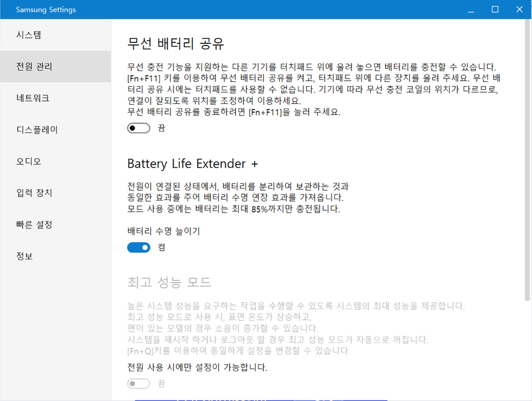
Task: Click the 최고 성능 모드 toggle switch
Action: click(x=138, y=383)
